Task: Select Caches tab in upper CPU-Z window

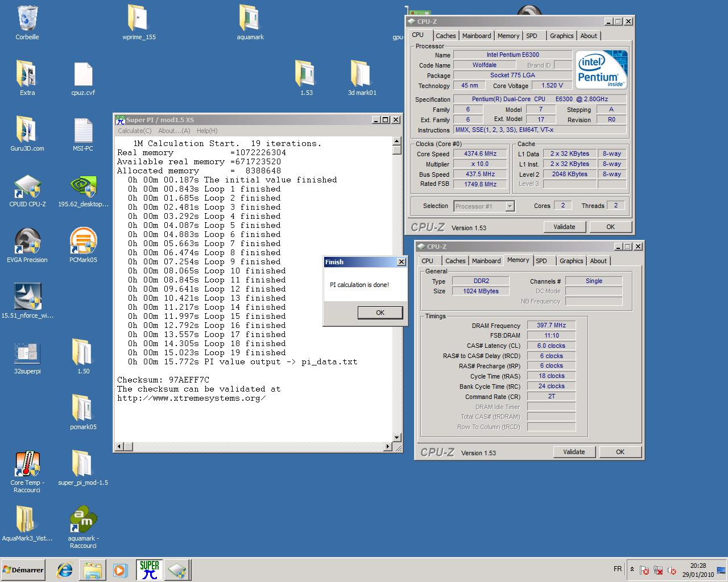Action: click(x=446, y=36)
